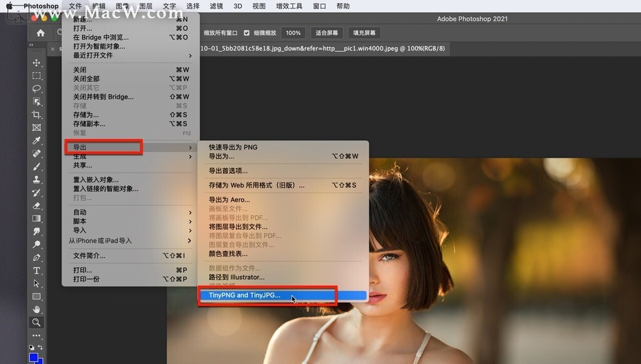The width and height of the screenshot is (641, 364).
Task: Select the Lasso tool
Action: coord(36,89)
